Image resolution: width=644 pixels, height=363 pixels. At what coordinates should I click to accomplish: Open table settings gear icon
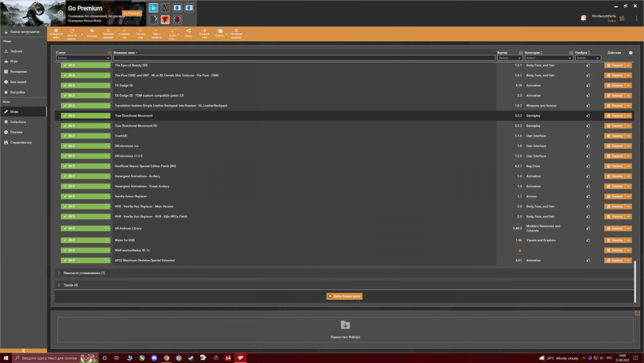[x=631, y=53]
